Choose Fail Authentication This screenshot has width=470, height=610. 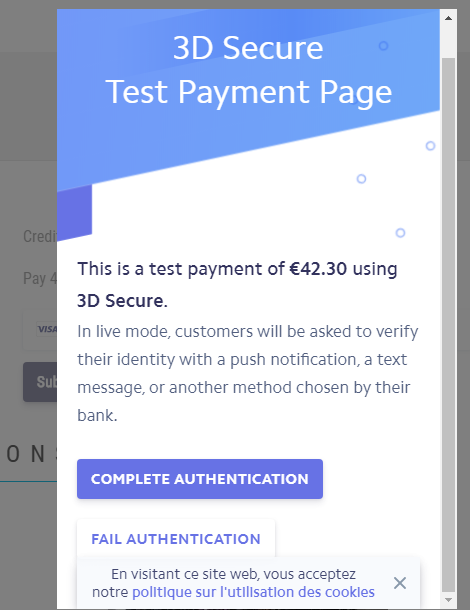coord(176,539)
